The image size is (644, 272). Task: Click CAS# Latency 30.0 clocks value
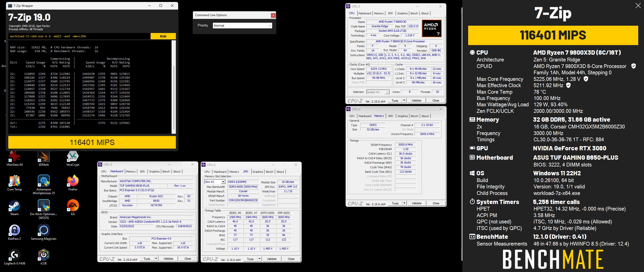click(x=406, y=154)
